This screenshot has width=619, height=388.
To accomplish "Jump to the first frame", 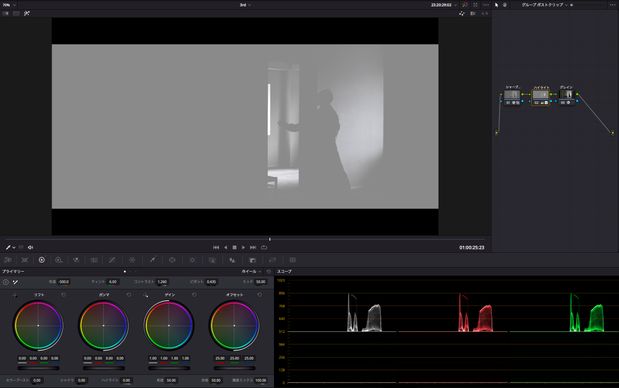I will (216, 247).
